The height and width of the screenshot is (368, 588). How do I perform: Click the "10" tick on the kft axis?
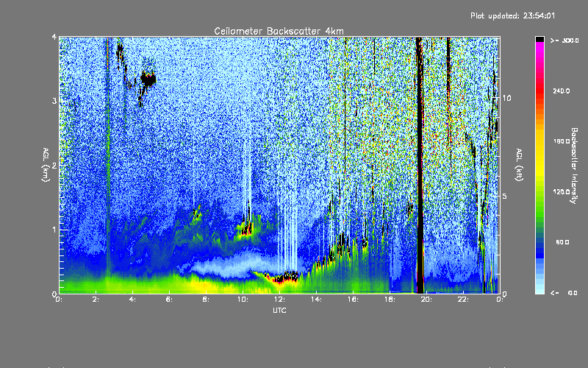(x=506, y=98)
